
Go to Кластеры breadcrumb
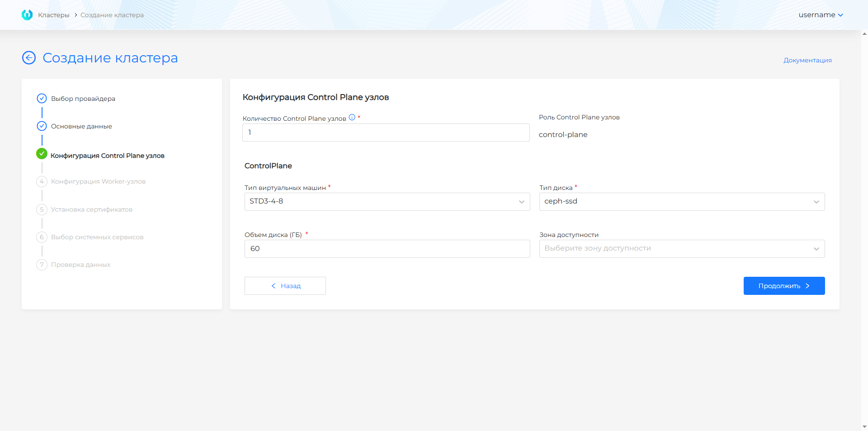[x=53, y=15]
